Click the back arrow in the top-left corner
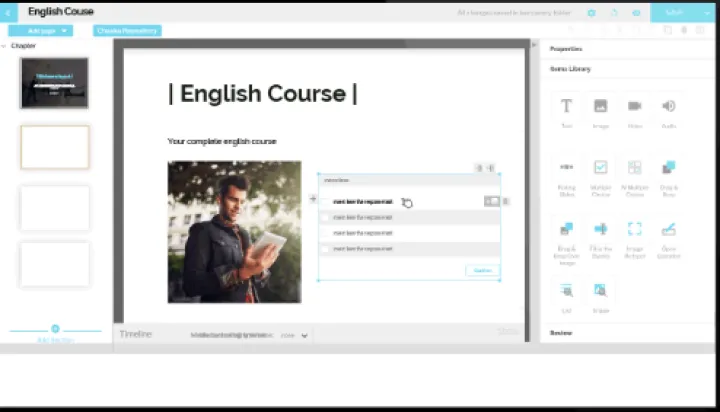720x412 pixels. (10, 12)
